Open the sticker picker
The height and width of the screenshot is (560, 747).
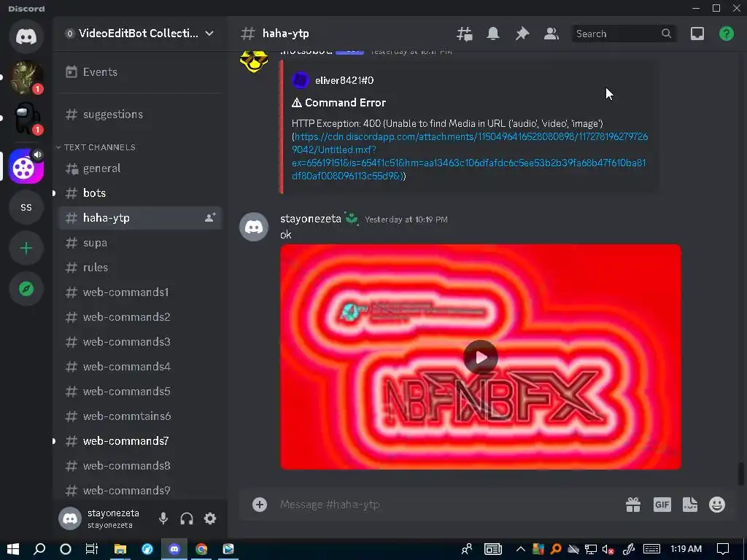pos(690,505)
